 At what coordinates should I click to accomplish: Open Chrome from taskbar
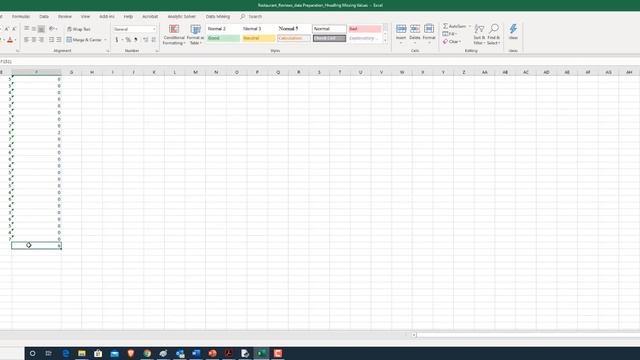click(147, 353)
